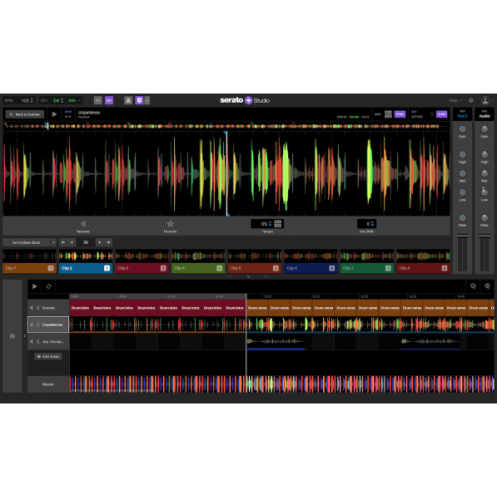Adjust the key D# stepper
The width and height of the screenshot is (497, 497).
click(62, 100)
